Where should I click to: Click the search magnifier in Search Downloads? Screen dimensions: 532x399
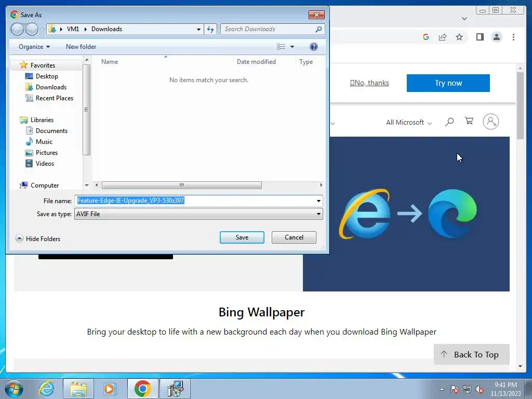point(318,29)
